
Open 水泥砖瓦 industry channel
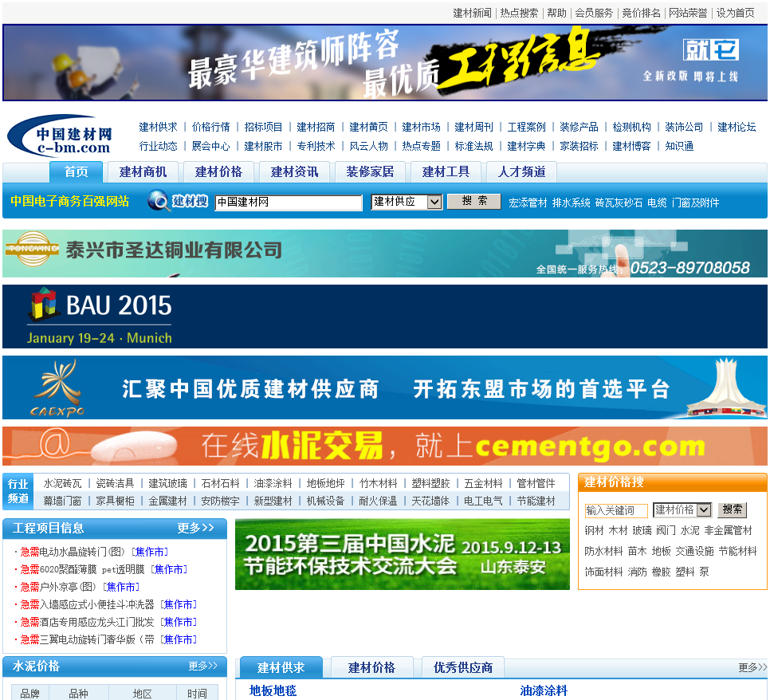[62, 483]
